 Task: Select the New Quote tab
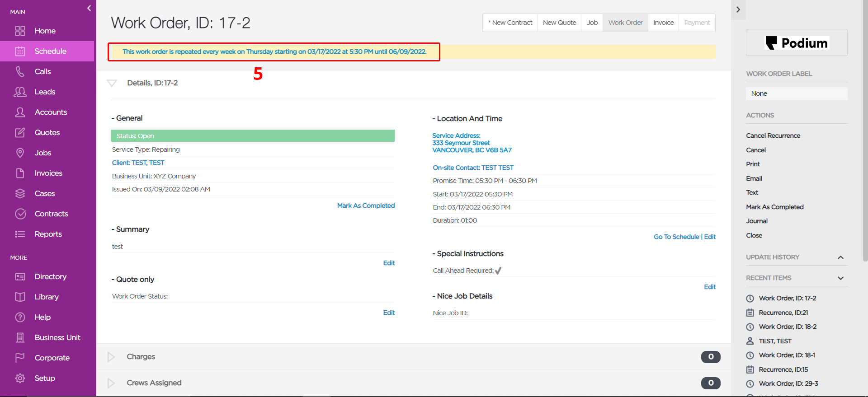pyautogui.click(x=559, y=23)
